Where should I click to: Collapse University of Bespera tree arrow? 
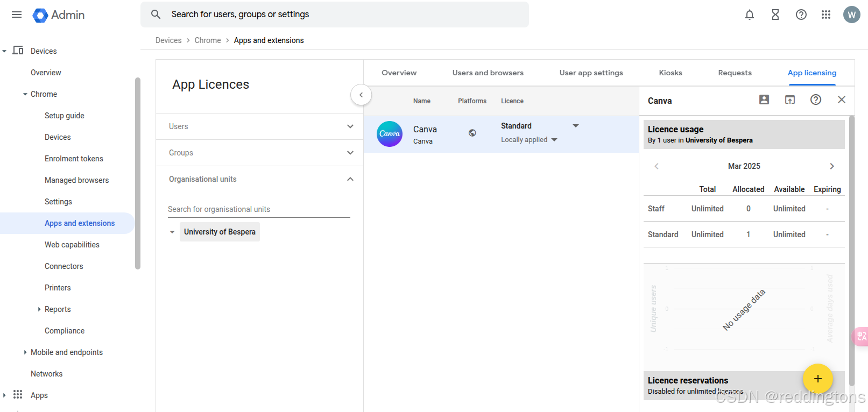tap(172, 232)
